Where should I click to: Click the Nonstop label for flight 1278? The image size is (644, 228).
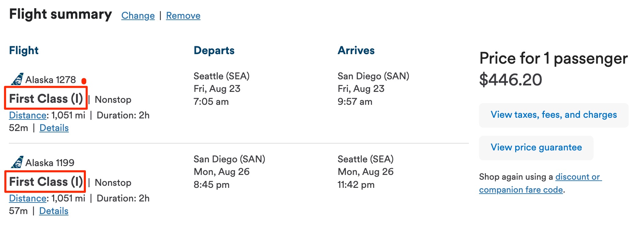[x=113, y=99]
